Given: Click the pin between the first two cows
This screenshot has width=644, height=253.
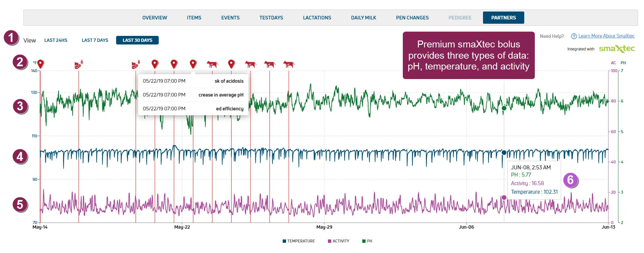Looking at the screenshot, I should click(x=231, y=64).
